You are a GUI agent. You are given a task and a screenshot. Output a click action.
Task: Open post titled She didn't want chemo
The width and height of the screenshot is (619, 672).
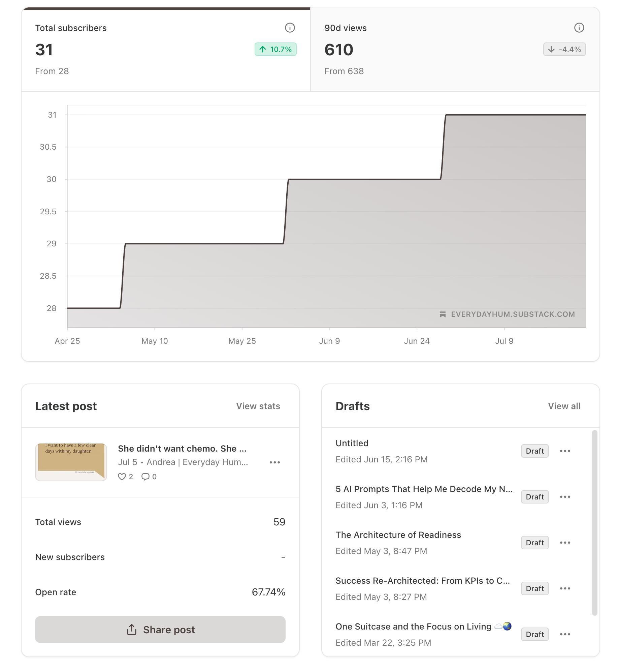coord(182,449)
